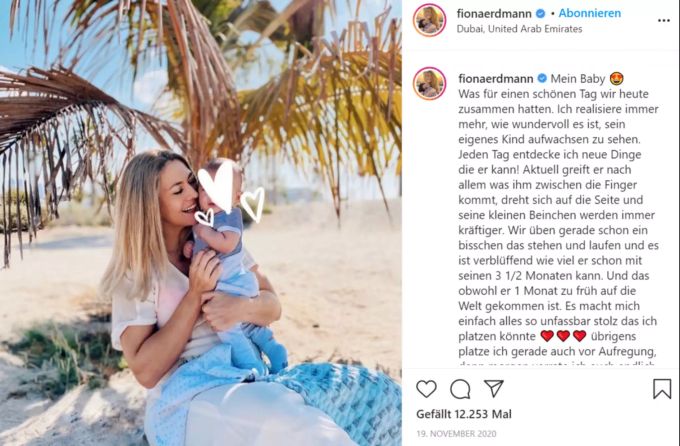Save the post with the bookmark icon
The height and width of the screenshot is (446, 680).
[662, 389]
